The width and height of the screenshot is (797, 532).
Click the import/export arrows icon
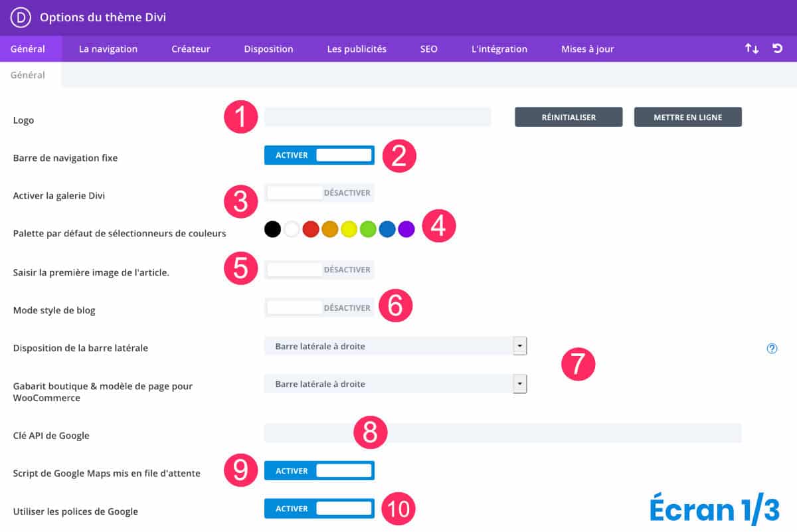point(752,48)
